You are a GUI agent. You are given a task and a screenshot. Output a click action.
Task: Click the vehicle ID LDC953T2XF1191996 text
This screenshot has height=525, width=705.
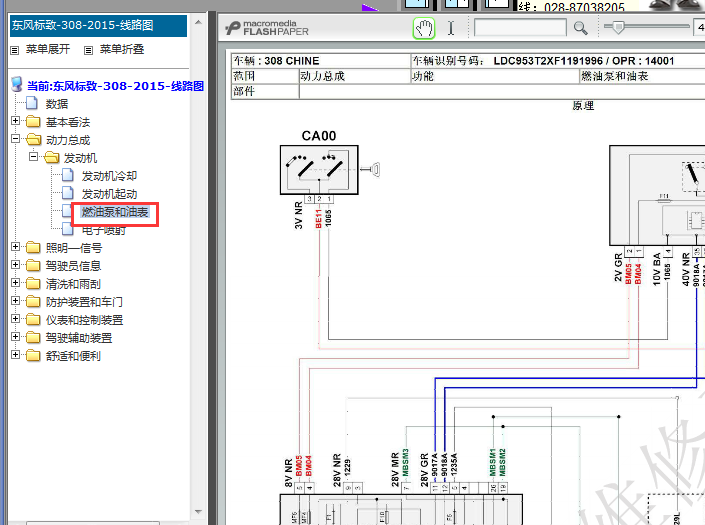(x=548, y=61)
